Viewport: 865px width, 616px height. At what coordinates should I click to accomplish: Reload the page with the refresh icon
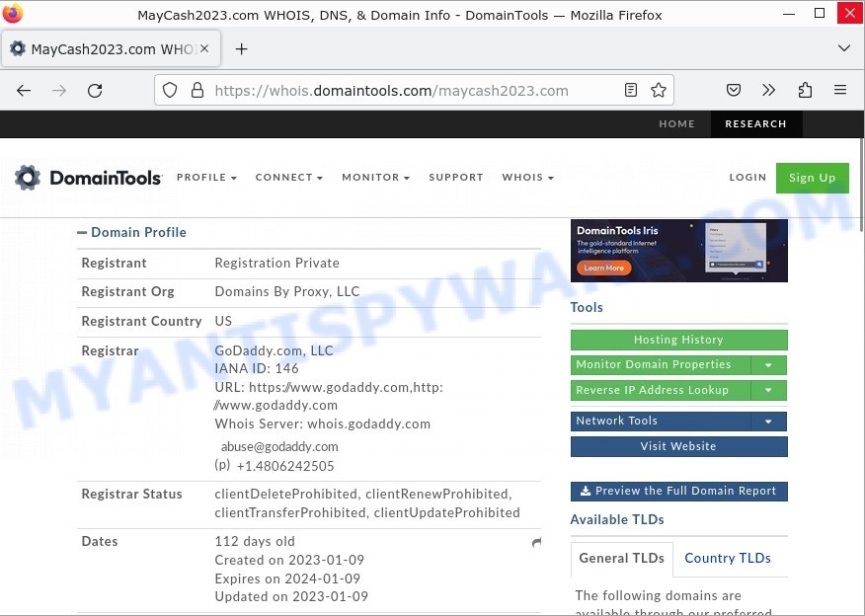(x=95, y=91)
